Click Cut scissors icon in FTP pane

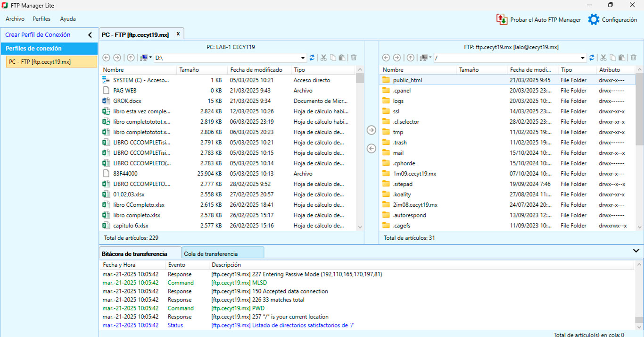603,58
